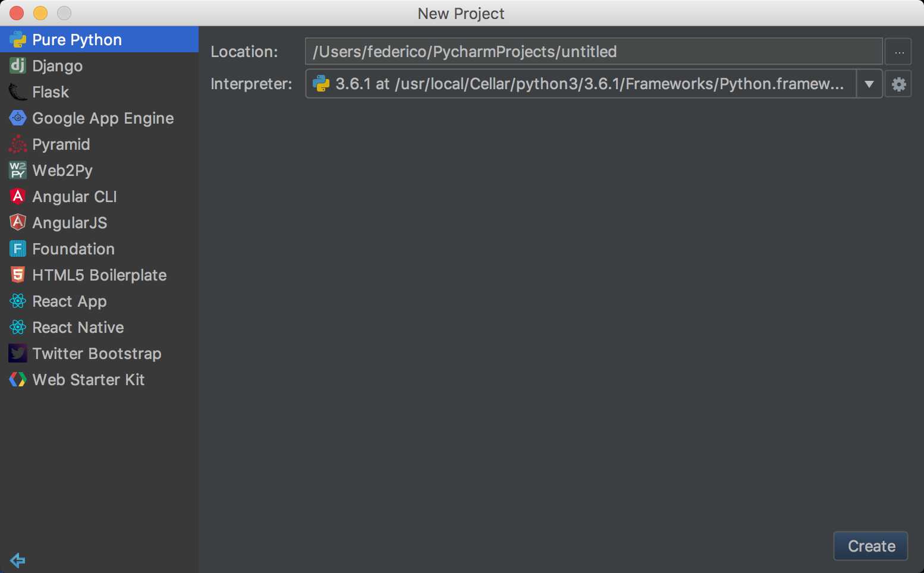Click the Location path field
Viewport: 924px width, 573px height.
(x=593, y=52)
